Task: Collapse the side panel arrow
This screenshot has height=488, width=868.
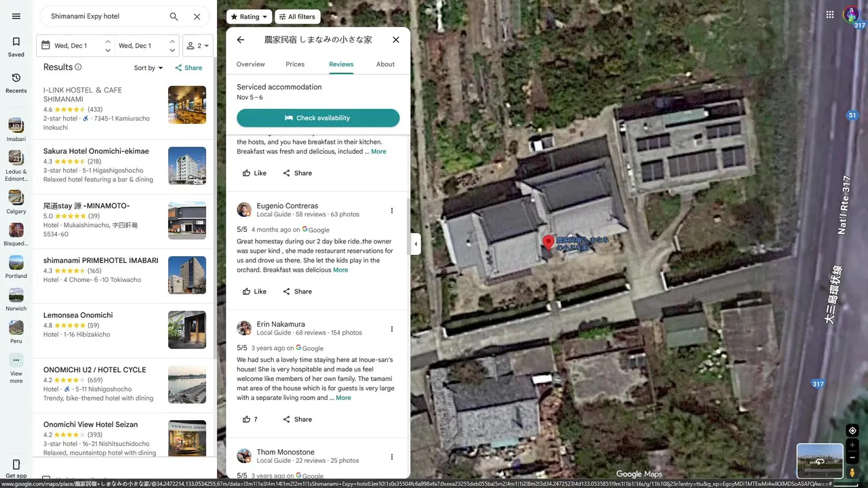Action: [416, 244]
